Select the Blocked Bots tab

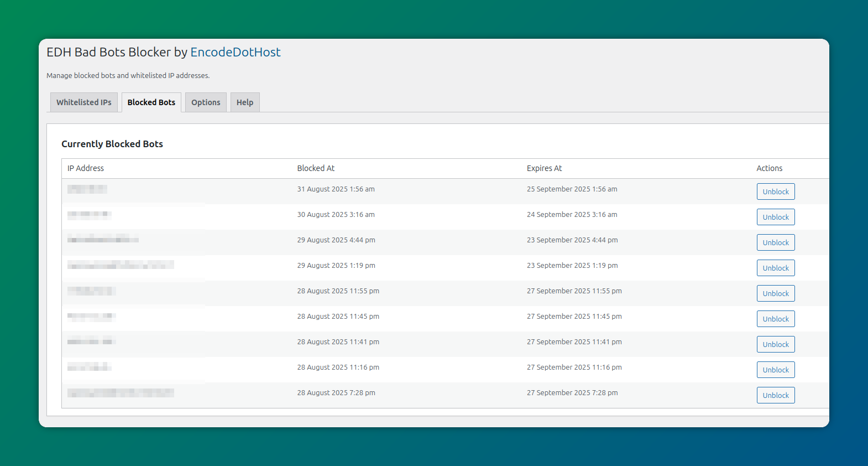151,102
